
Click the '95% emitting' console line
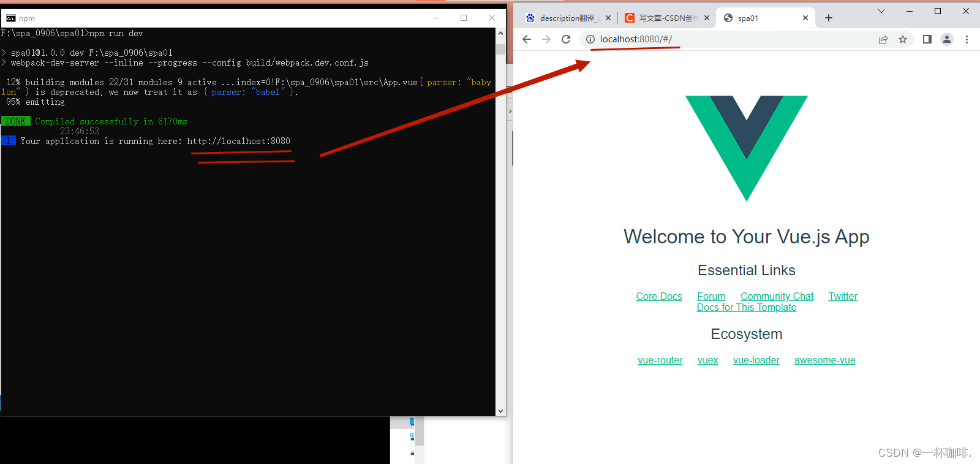36,102
